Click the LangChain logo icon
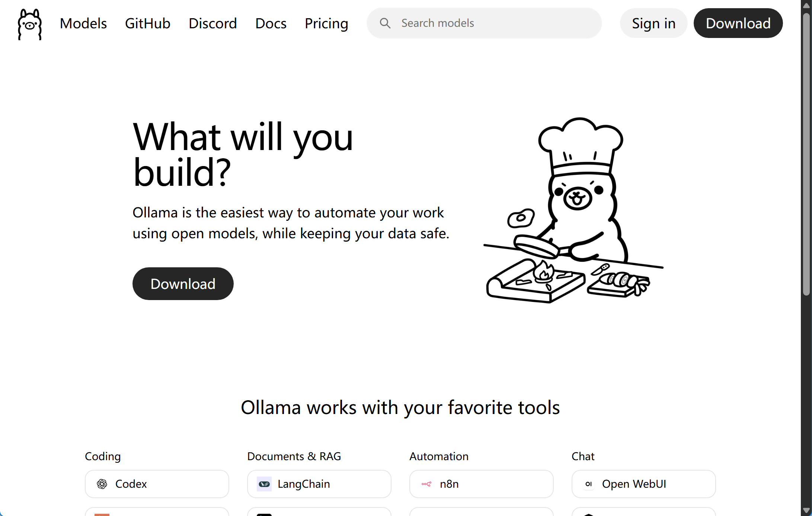 coord(264,484)
